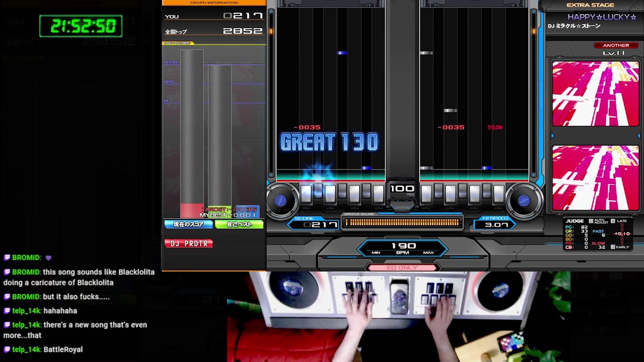The height and width of the screenshot is (362, 644).
Task: Click the username BROMID on the Blacklolita message
Action: pos(26,272)
